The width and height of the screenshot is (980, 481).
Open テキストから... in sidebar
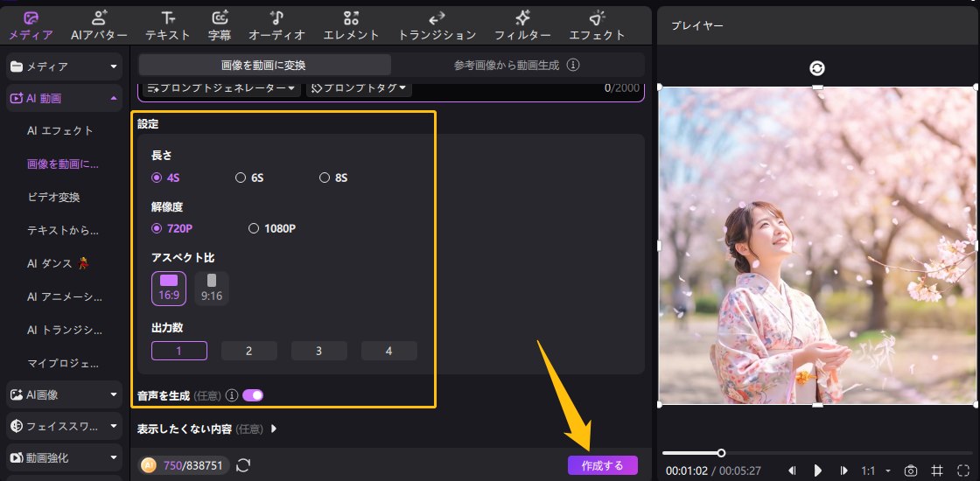coord(63,231)
